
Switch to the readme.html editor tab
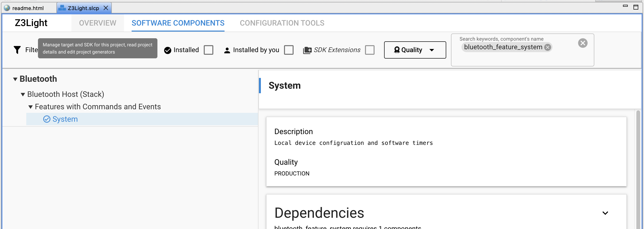(28, 8)
